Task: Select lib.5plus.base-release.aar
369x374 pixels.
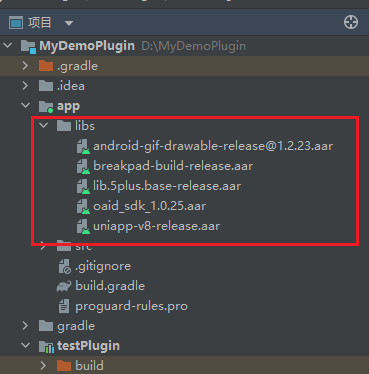Action: coord(167,186)
